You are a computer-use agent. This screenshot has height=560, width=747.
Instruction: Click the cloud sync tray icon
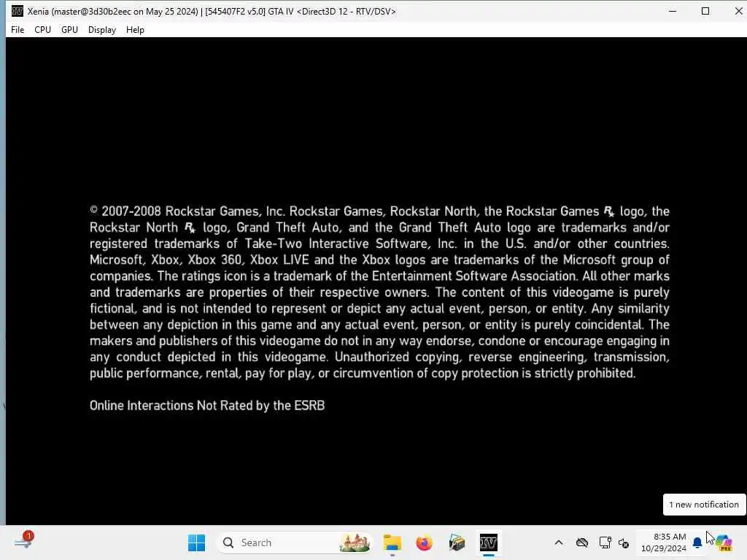pos(582,542)
